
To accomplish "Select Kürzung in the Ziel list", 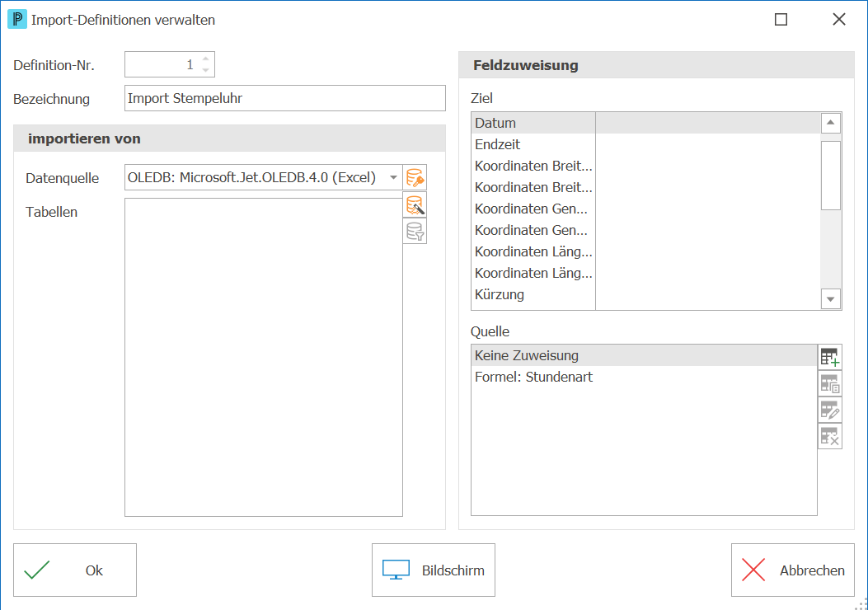I will [645, 294].
